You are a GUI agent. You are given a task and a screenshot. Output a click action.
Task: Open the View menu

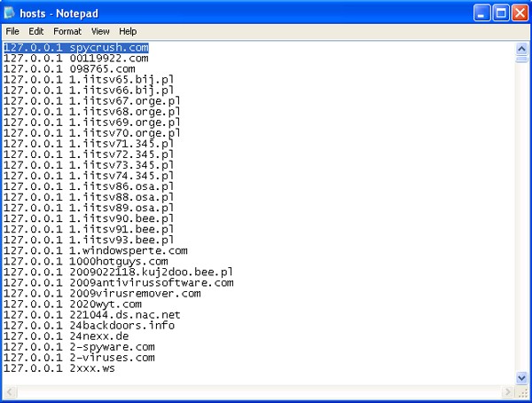tap(100, 31)
